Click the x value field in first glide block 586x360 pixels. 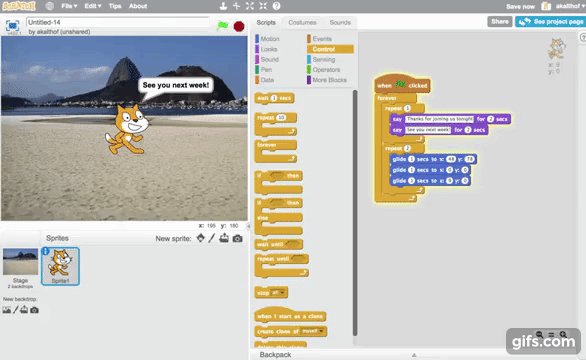[x=451, y=159]
